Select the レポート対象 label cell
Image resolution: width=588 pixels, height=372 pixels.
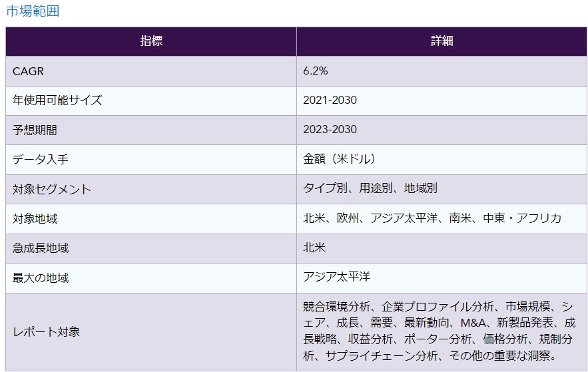click(151, 332)
